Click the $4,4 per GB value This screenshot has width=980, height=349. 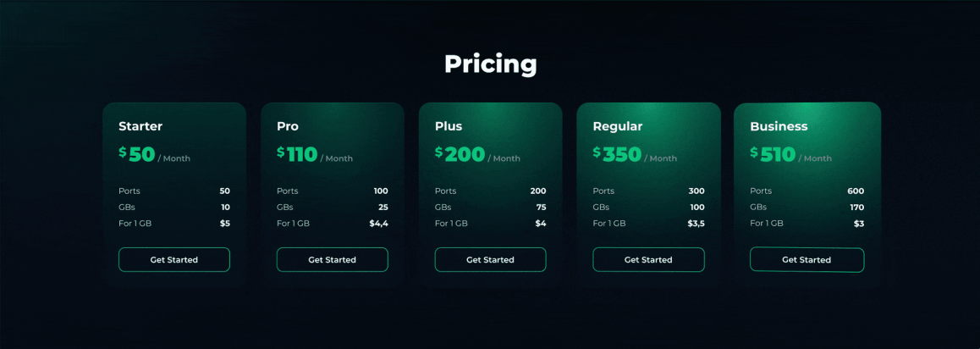point(379,224)
